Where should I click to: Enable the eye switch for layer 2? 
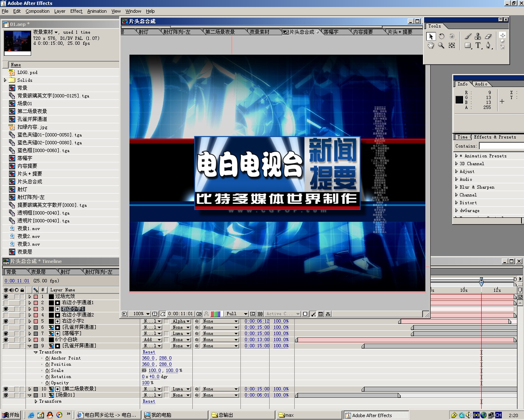pyautogui.click(x=6, y=303)
